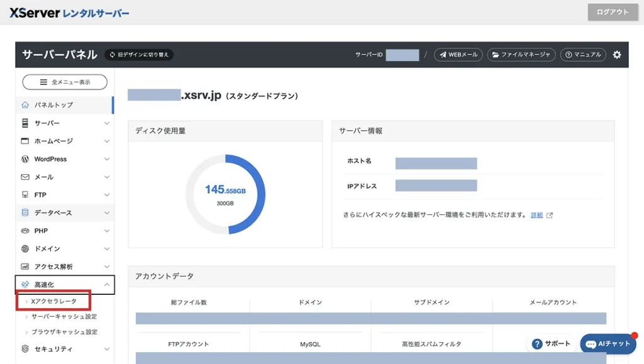This screenshot has height=364, width=644.
Task: Click the 全メニュー表示 button
Action: coord(65,82)
